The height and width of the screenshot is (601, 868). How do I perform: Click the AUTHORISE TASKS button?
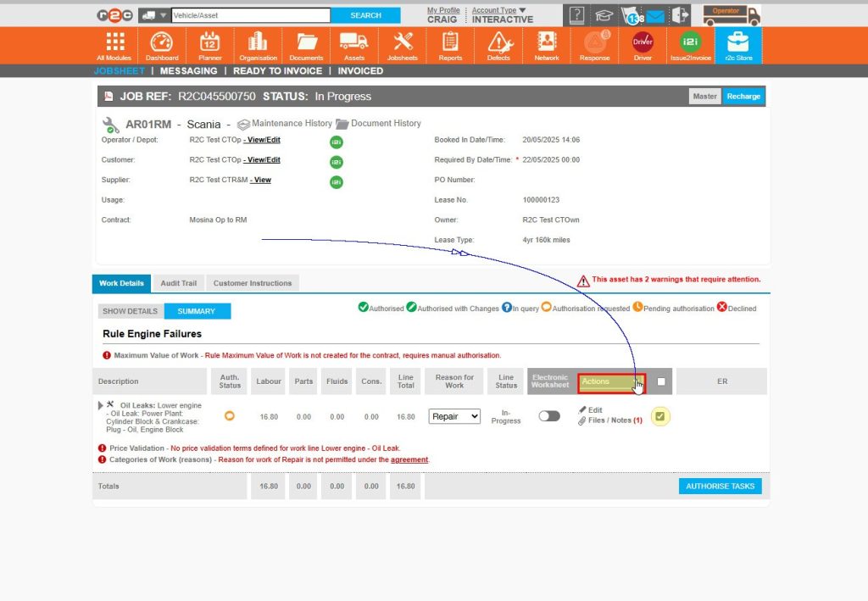coord(720,486)
